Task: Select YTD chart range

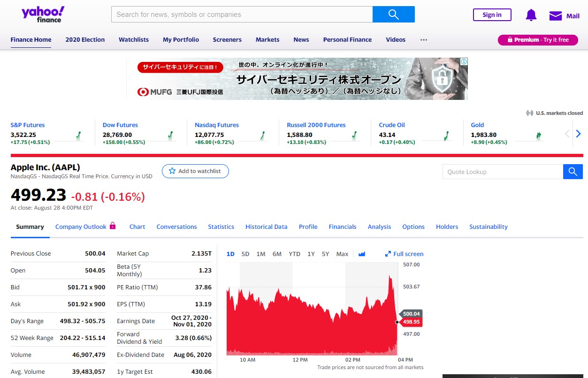Action: tap(294, 254)
